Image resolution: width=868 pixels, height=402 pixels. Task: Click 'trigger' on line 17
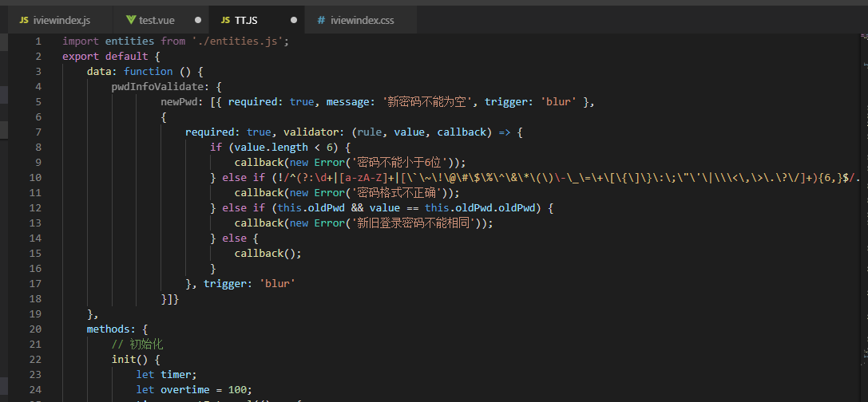(x=225, y=284)
